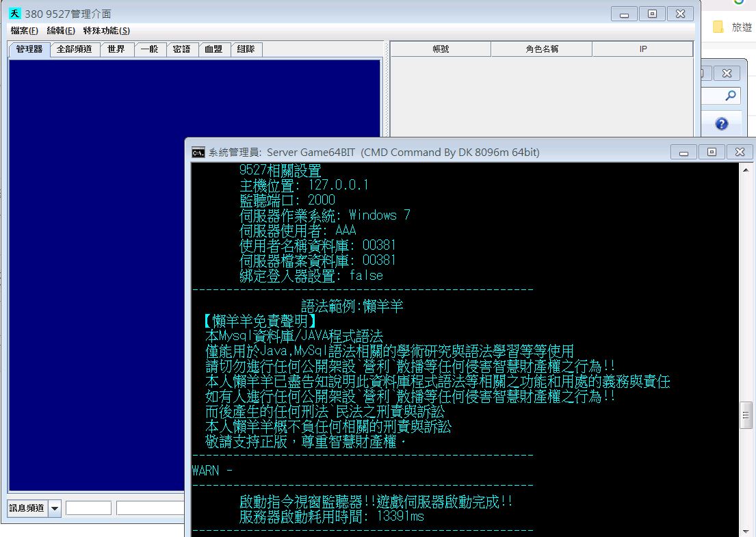756x537 pixels.
Task: Sort by the 帳號 column header
Action: pos(441,49)
